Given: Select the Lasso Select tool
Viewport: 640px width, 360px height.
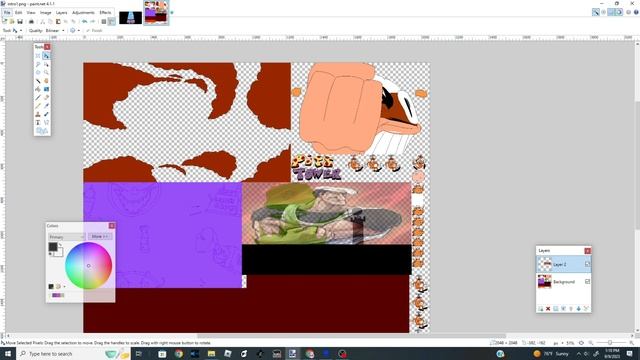Looking at the screenshot, I should 38,64.
